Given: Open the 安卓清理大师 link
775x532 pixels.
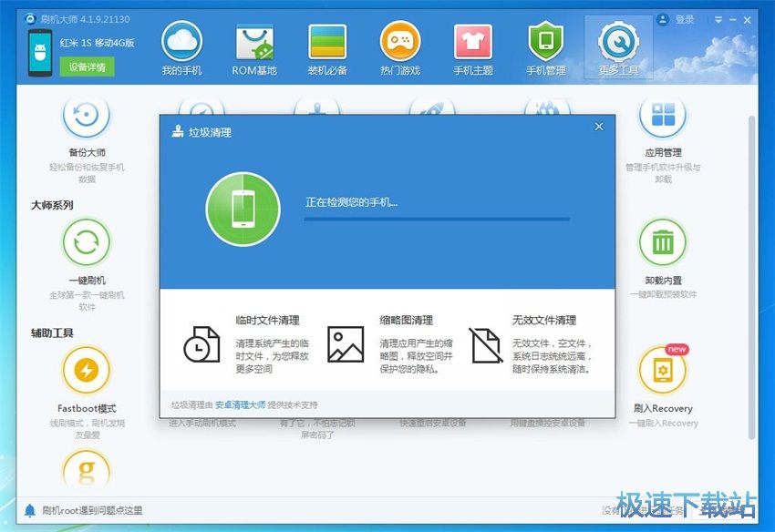Looking at the screenshot, I should point(240,405).
